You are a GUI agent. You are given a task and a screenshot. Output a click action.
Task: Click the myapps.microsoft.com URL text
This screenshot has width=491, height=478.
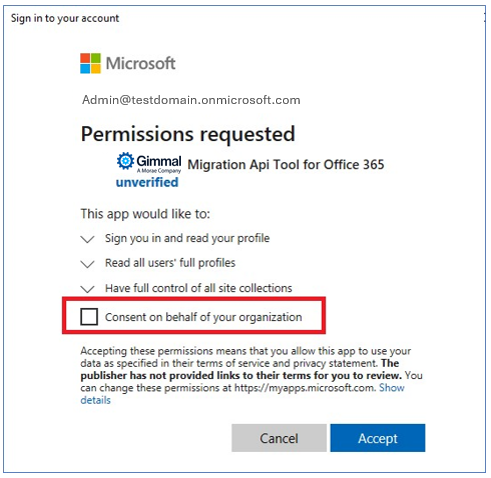click(x=304, y=388)
